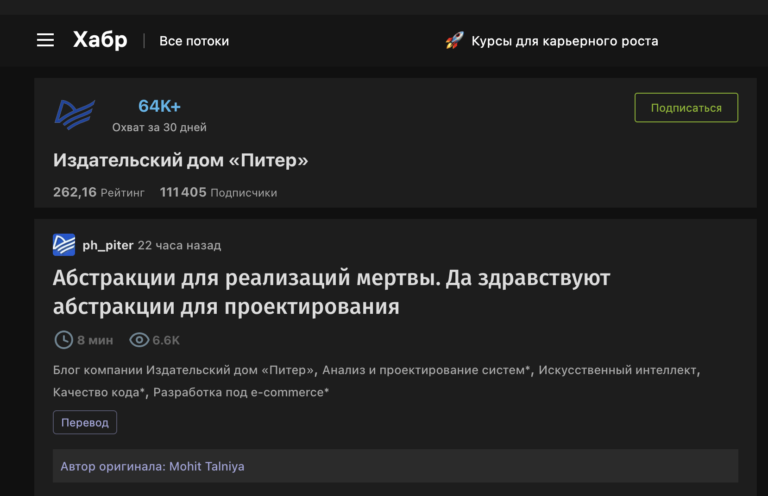Open the ph_piter author profile

pos(108,245)
